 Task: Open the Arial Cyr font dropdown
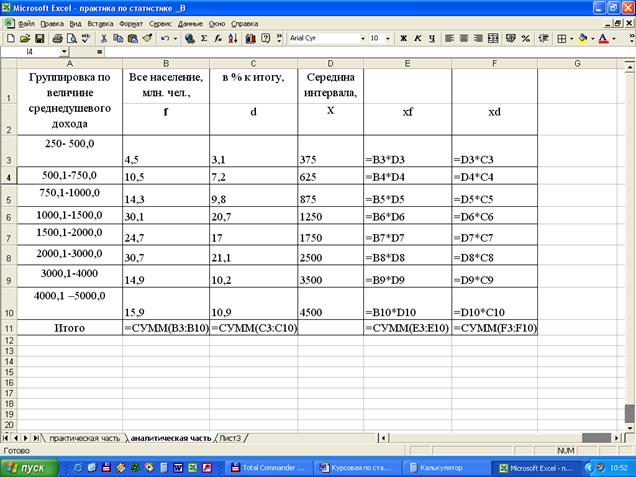(362, 38)
